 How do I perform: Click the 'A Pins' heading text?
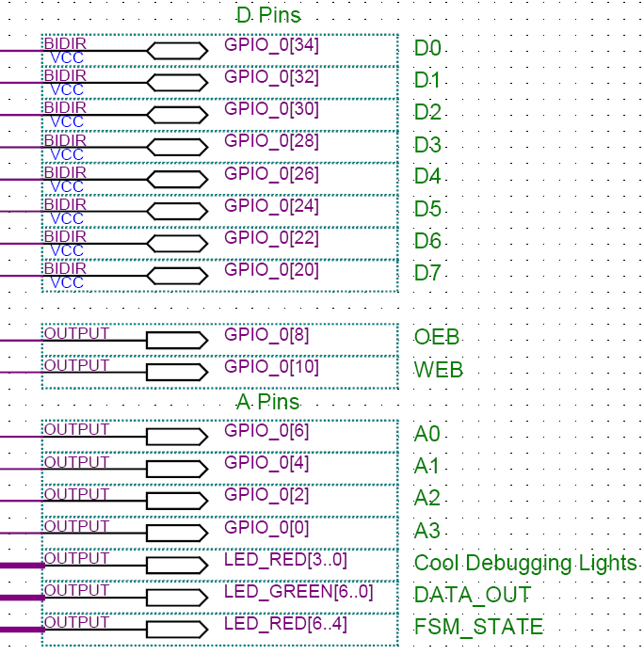click(x=267, y=402)
